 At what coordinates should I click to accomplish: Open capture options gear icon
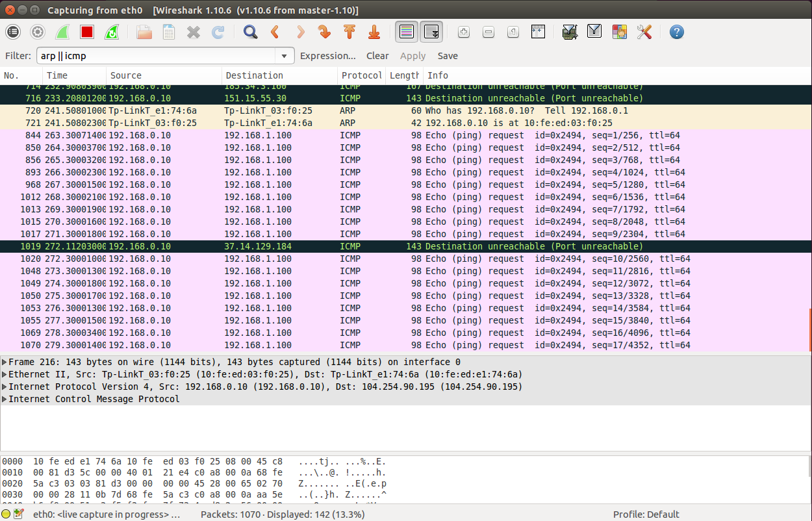coord(38,32)
